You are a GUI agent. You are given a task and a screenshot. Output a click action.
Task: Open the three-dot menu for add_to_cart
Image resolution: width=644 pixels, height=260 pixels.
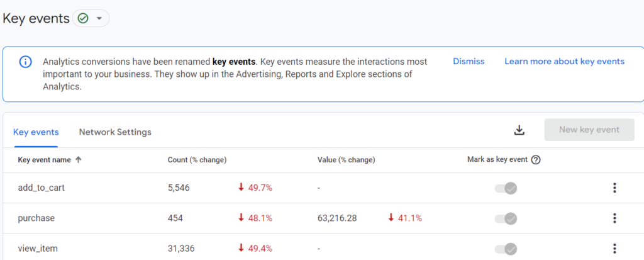[614, 188]
